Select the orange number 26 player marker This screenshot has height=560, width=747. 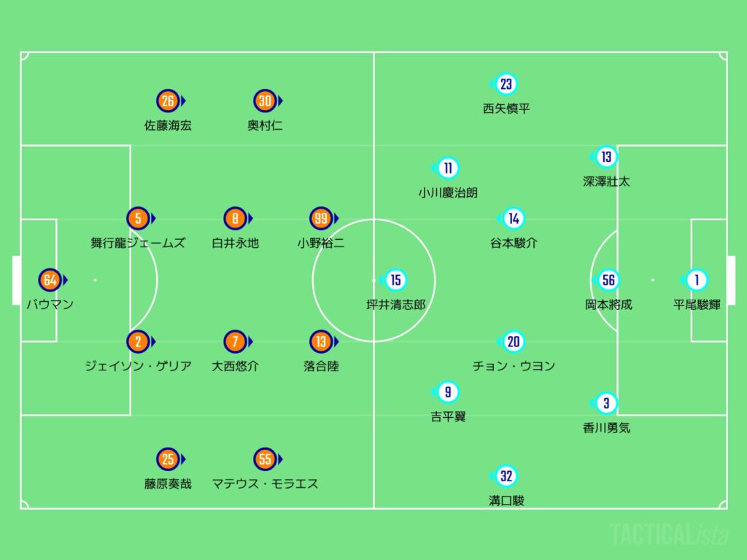tap(167, 101)
